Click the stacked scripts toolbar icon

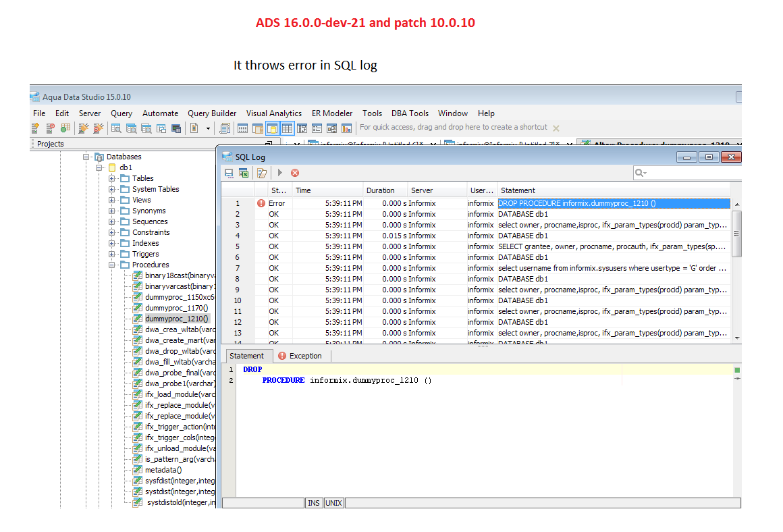[x=225, y=128]
